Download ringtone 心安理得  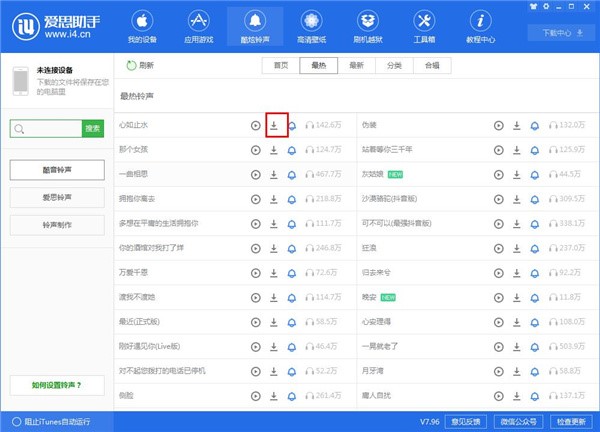[517, 322]
